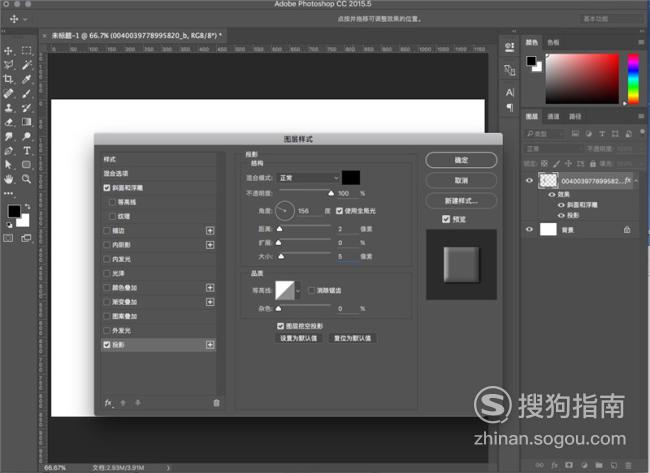650x473 pixels.
Task: Select the Magic Wand tool
Action: pos(27,65)
